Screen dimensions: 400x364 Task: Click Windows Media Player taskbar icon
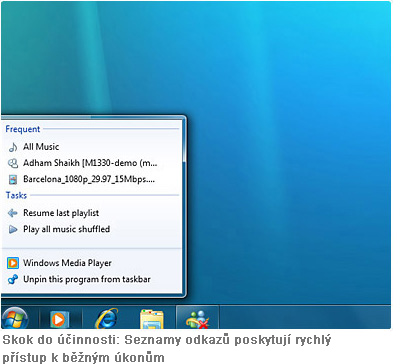pyautogui.click(x=59, y=319)
